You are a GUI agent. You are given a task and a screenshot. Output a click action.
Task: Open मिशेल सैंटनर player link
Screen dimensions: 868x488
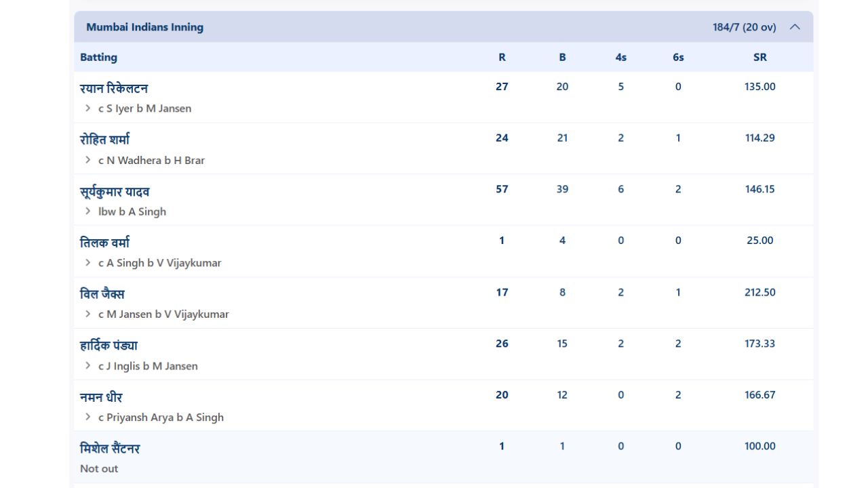click(110, 449)
